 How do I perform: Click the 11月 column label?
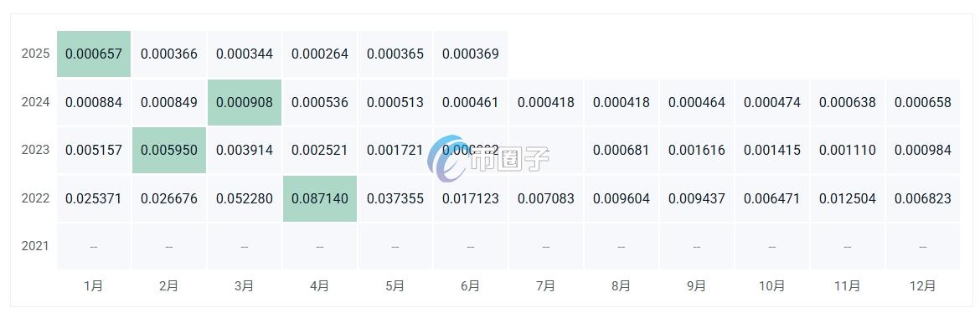(x=848, y=286)
